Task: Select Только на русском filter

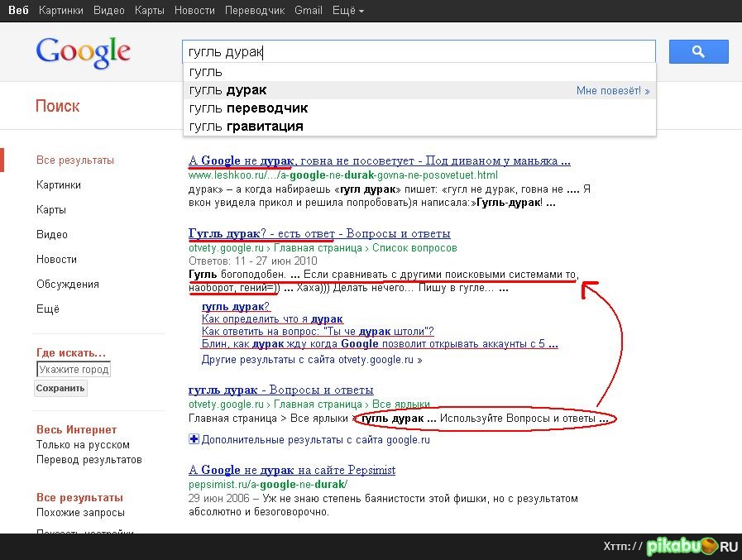Action: tap(83, 444)
